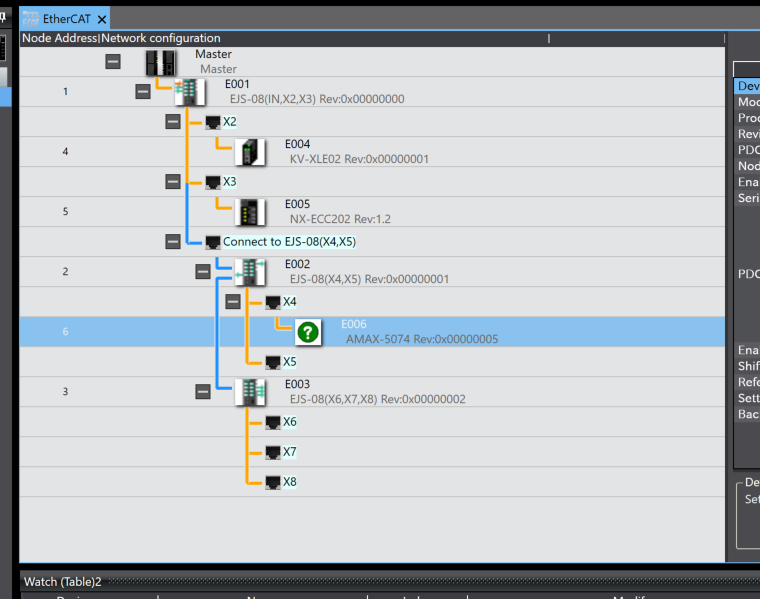Select the E001 junction slave icon
The width and height of the screenshot is (760, 599).
point(190,92)
